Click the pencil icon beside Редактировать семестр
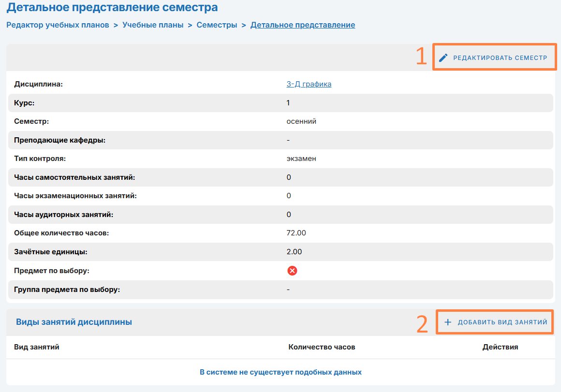This screenshot has width=561, height=392. [443, 58]
